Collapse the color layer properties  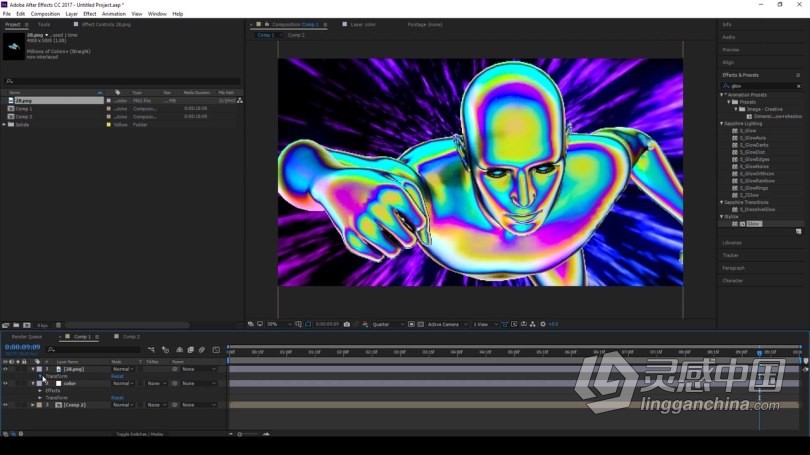(33, 384)
